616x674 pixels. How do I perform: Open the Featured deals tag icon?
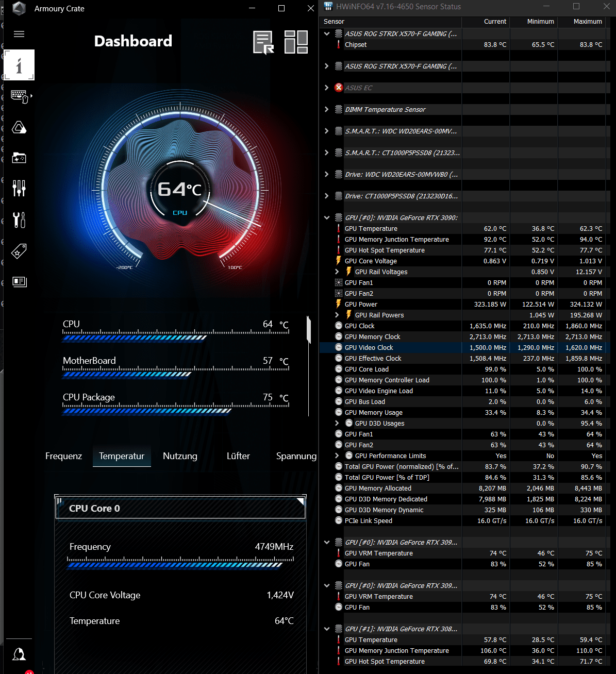click(x=19, y=251)
